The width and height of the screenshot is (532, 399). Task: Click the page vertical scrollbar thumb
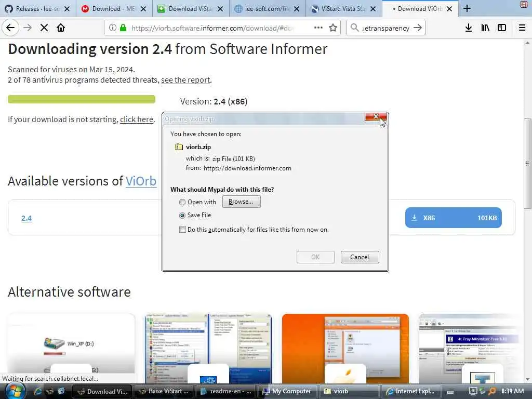527,164
